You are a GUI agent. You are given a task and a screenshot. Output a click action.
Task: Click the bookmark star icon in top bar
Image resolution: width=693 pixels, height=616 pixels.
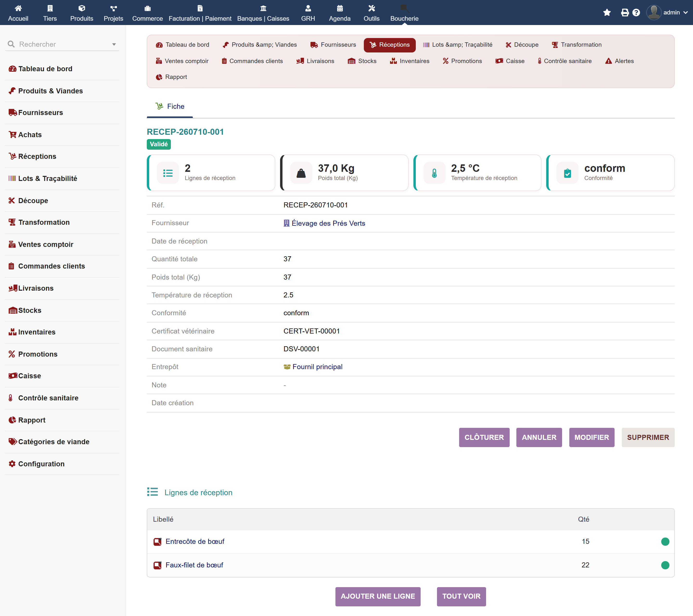tap(607, 13)
